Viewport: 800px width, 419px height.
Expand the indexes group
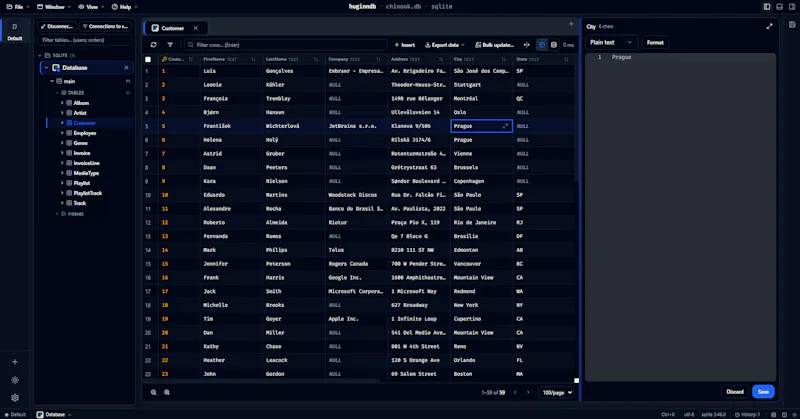[57, 214]
